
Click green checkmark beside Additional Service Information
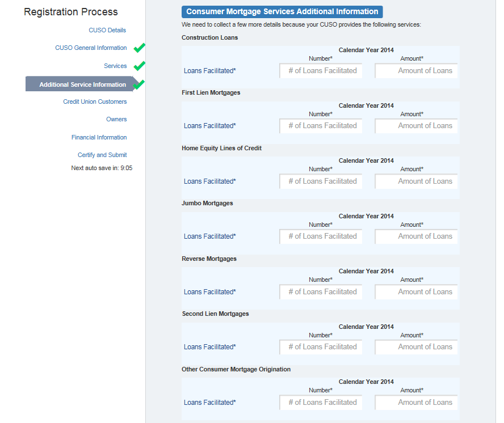(139, 85)
